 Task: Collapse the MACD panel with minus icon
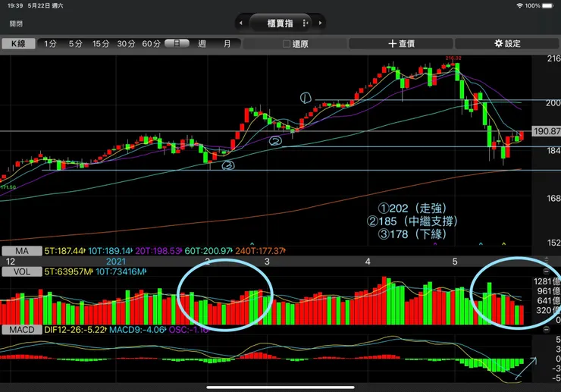pos(546,329)
